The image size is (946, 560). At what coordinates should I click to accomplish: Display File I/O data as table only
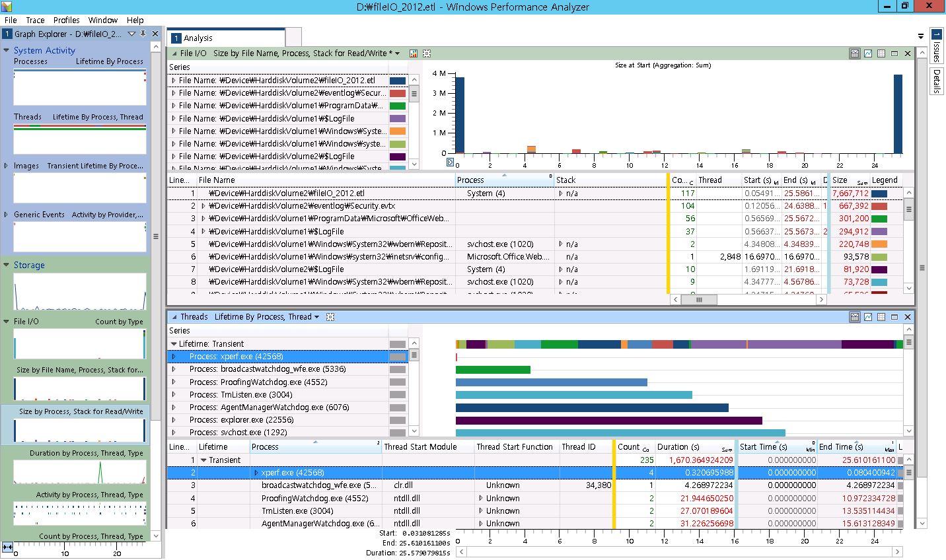pyautogui.click(x=881, y=53)
